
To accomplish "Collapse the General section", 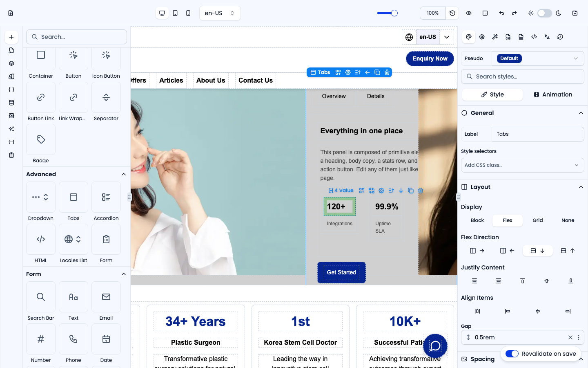I will (581, 113).
